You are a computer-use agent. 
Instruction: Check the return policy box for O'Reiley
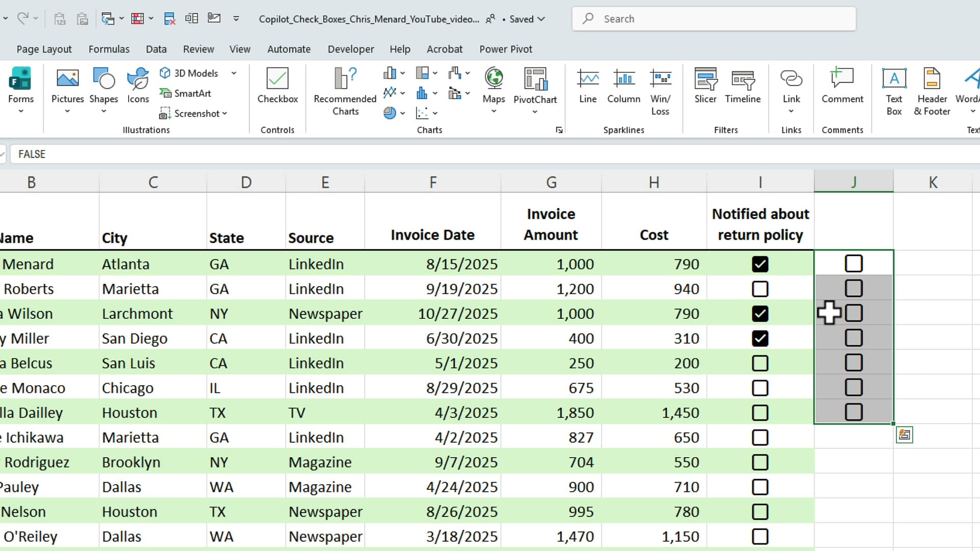(760, 536)
